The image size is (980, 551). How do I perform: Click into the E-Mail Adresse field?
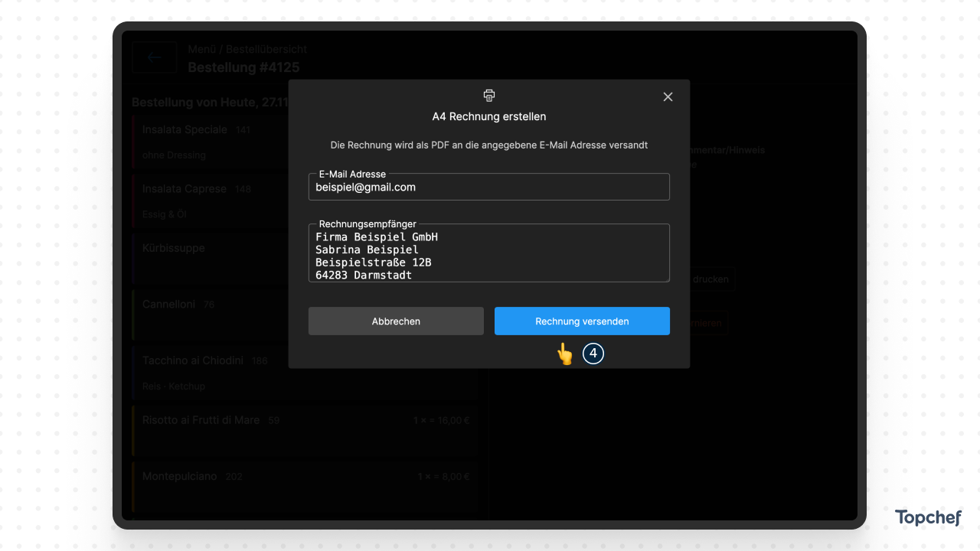coord(488,187)
